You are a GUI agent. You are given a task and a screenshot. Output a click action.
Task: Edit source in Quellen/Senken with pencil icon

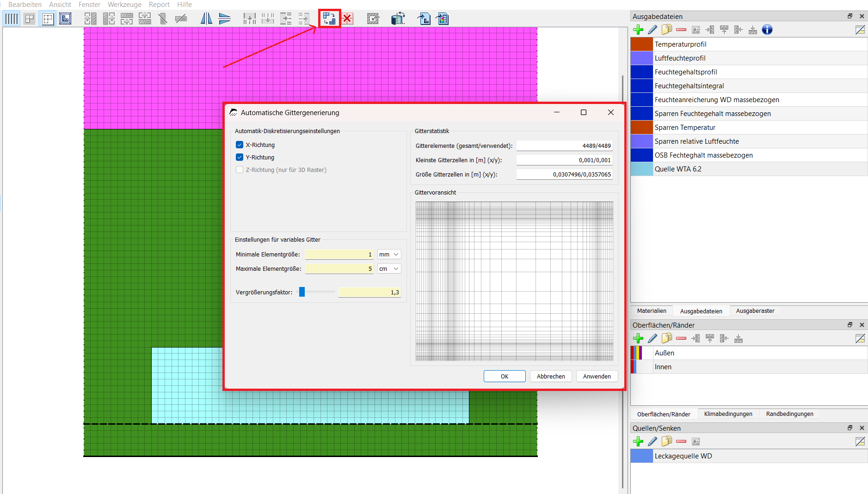[x=652, y=441]
